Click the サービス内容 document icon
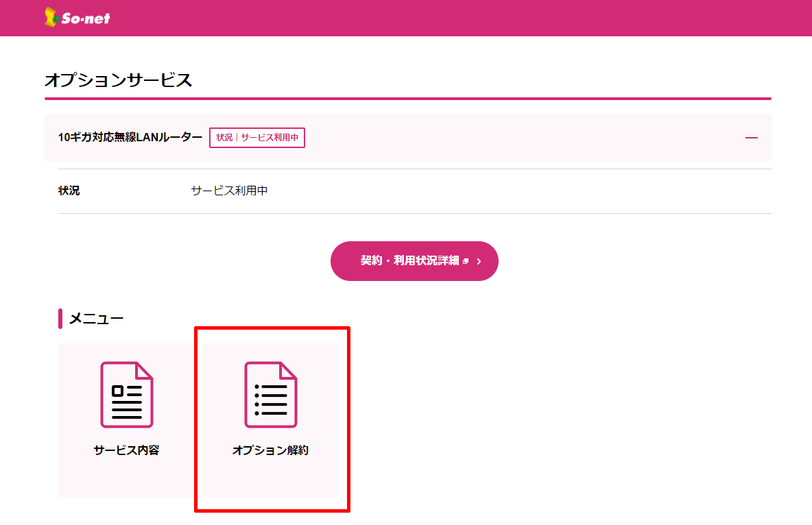812x525 pixels. (127, 394)
